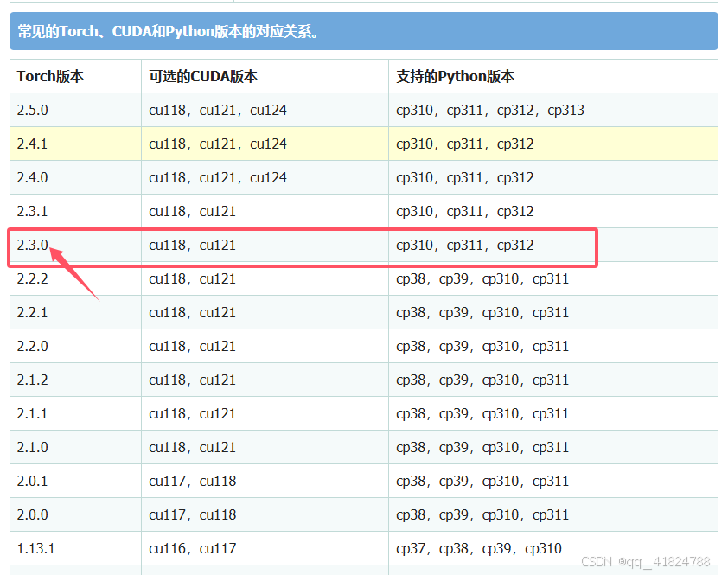Click the Python cell in the 2.0.0 row
Viewport: 728px width, 575px height.
pyautogui.click(x=553, y=514)
